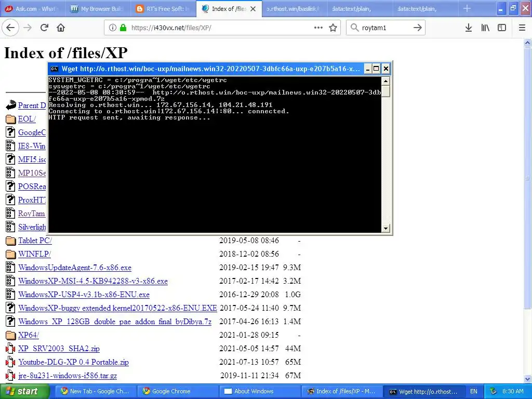Download WindowsXP-USP4-v3.1b-x86-ENU.exe

click(x=84, y=295)
